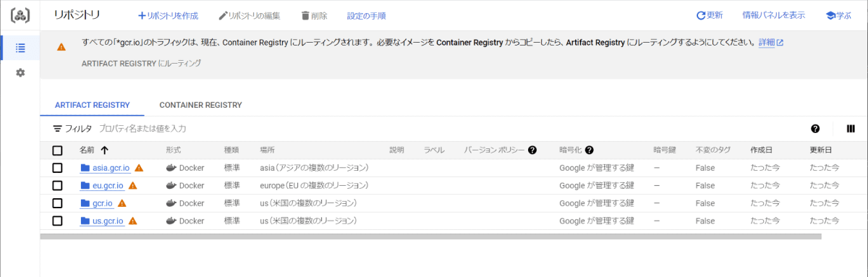Switch to ARTIFACT REGISTRY tab
The width and height of the screenshot is (868, 277).
pyautogui.click(x=92, y=105)
